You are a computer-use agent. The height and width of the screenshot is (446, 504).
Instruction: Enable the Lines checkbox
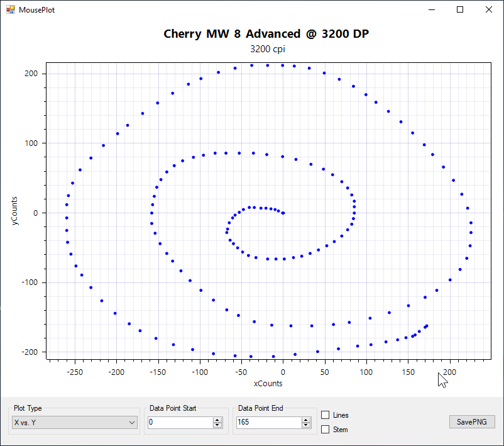point(326,415)
